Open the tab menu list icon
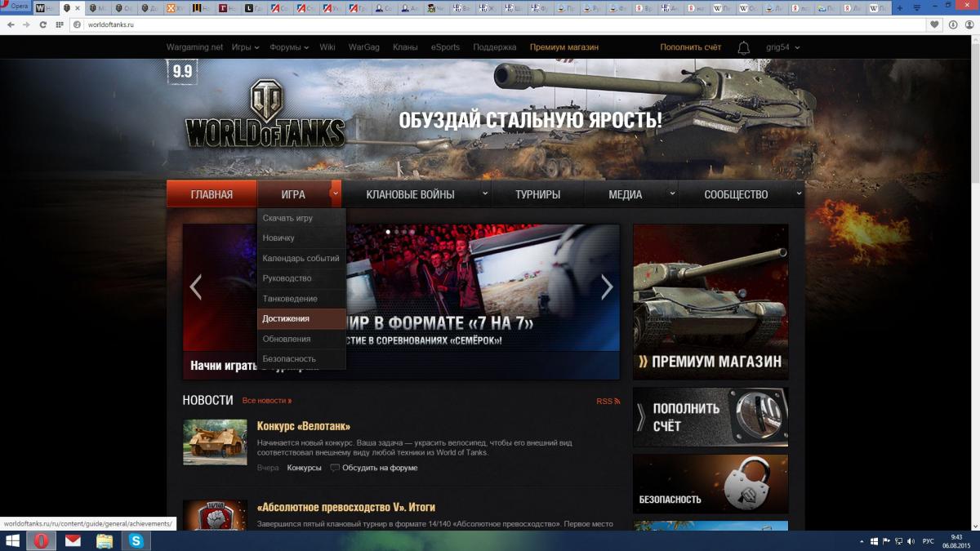 (917, 7)
